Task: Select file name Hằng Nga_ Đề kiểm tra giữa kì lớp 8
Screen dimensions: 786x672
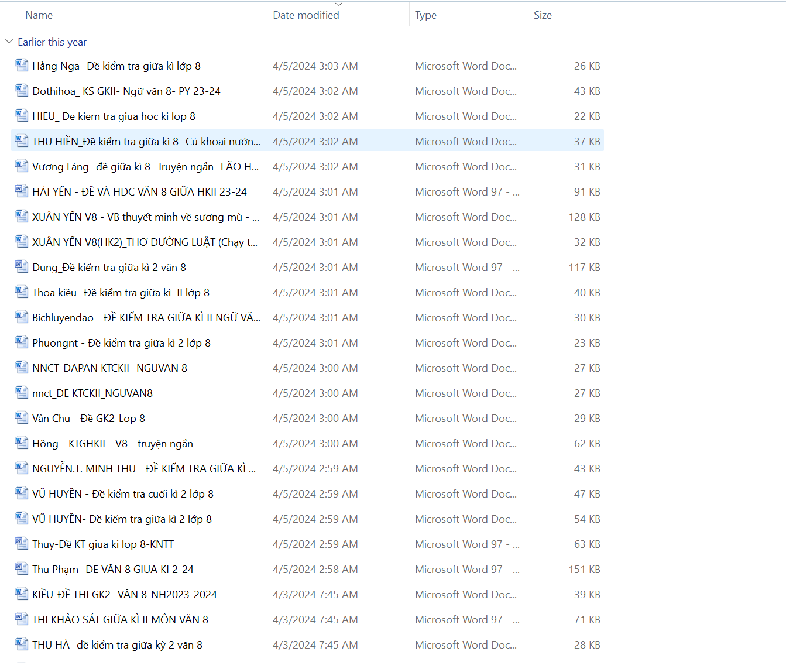Action: (x=116, y=66)
